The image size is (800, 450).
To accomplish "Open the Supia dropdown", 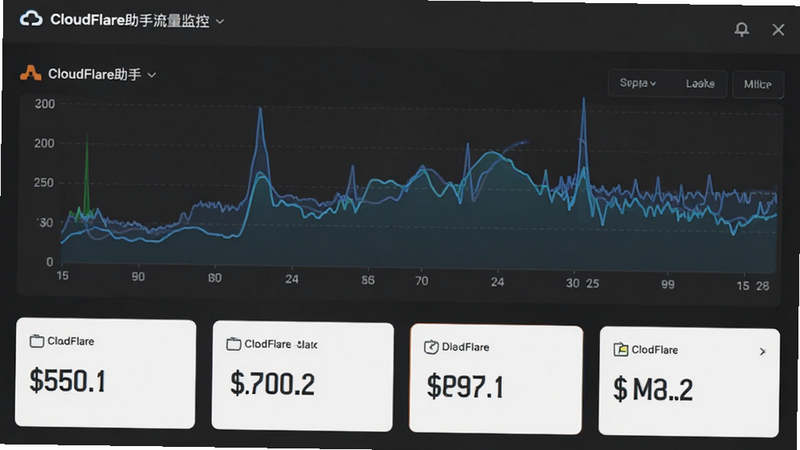I will [x=638, y=83].
